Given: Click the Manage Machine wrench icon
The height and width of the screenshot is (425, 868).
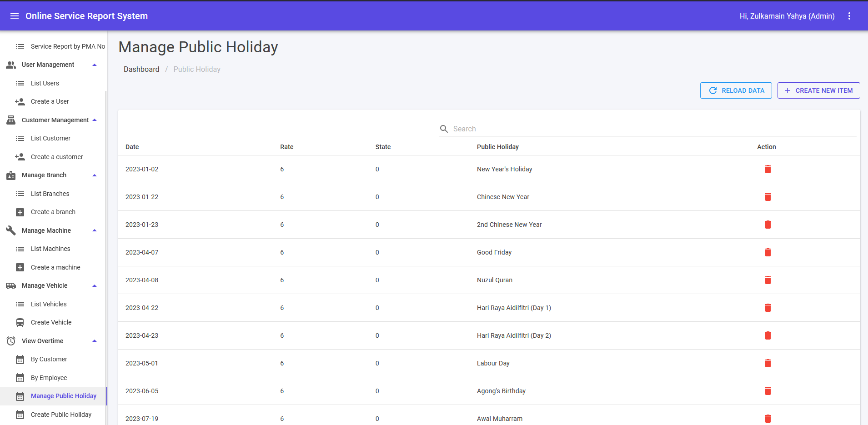Looking at the screenshot, I should (11, 230).
